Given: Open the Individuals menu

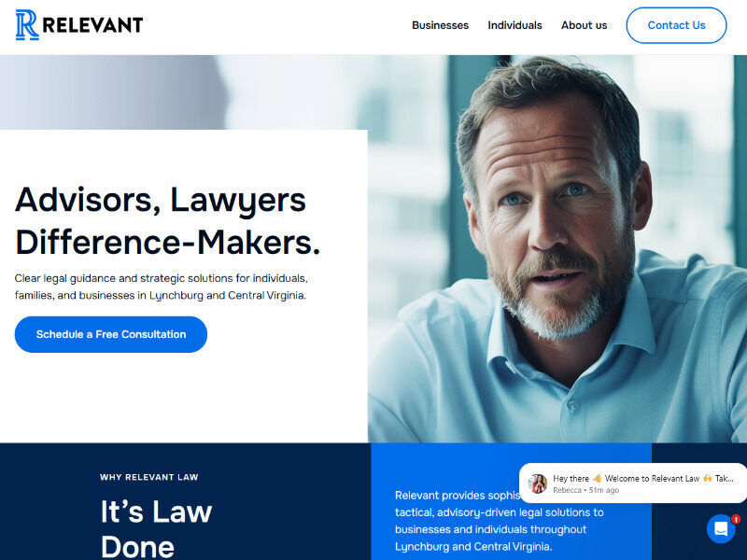Looking at the screenshot, I should (x=514, y=25).
